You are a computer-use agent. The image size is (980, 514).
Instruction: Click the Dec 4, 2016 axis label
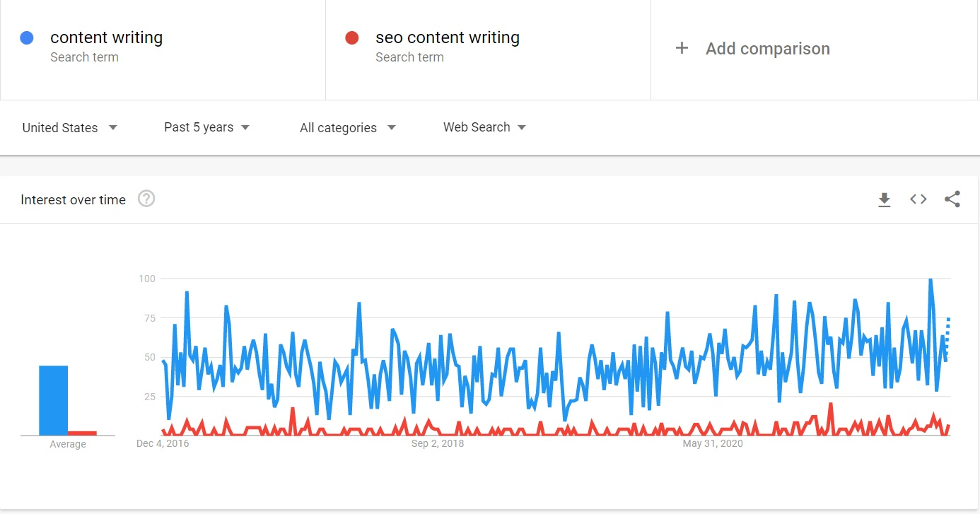tap(163, 444)
